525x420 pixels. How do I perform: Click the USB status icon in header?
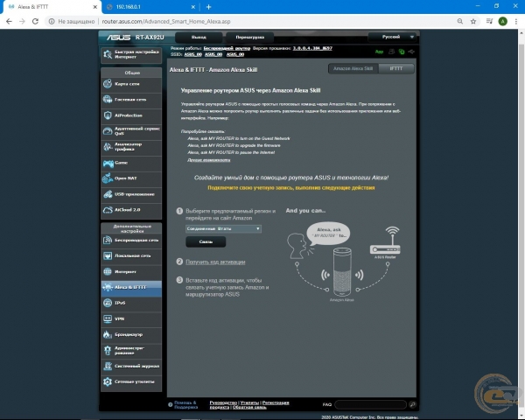coord(411,52)
